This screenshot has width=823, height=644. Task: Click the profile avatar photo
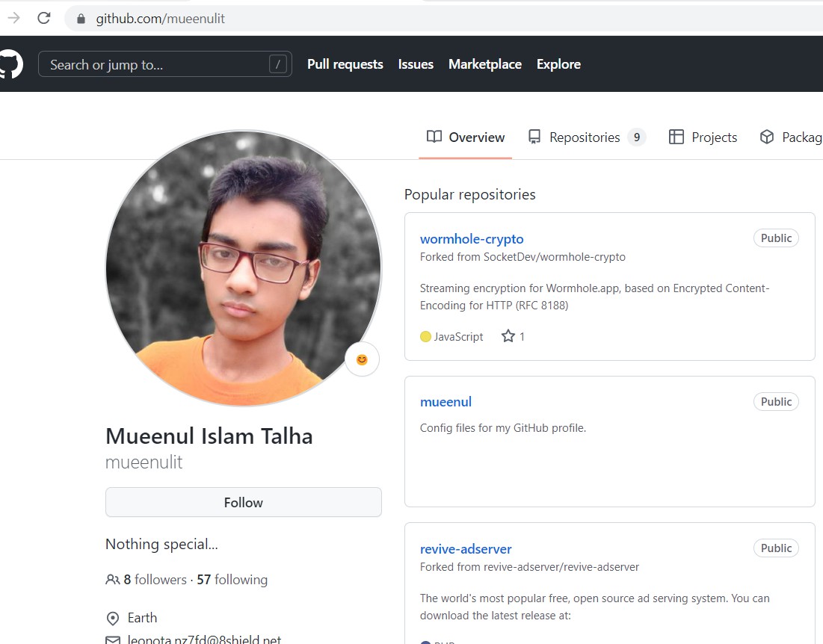(x=243, y=267)
